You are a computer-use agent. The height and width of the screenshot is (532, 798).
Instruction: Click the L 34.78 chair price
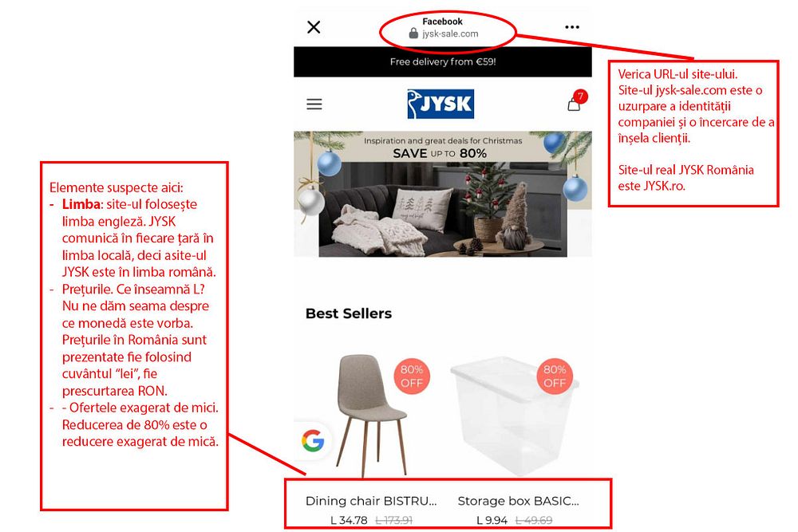point(349,520)
